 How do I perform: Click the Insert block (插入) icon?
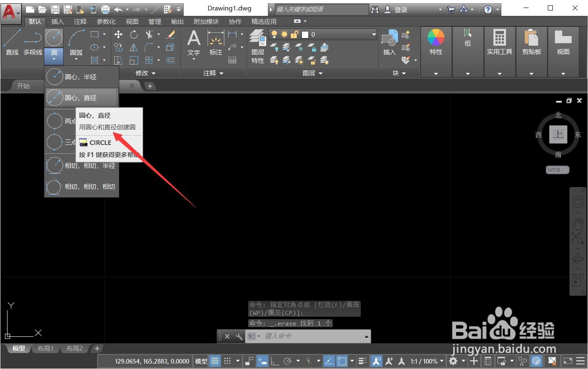(390, 42)
